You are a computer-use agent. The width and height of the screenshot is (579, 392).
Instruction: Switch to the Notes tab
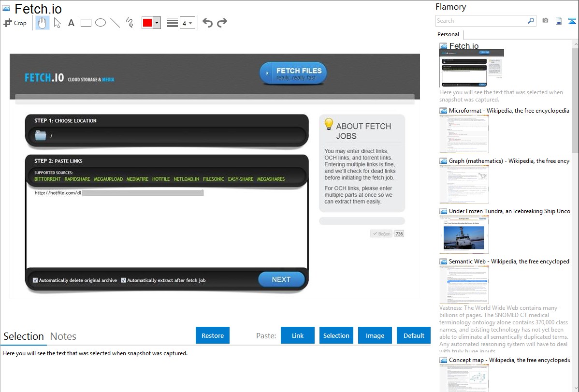(x=63, y=336)
